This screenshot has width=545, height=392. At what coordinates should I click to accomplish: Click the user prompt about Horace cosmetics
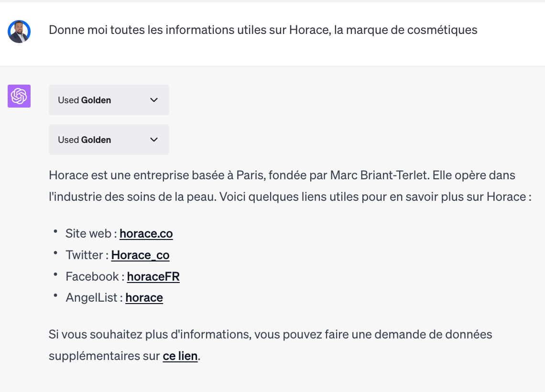click(263, 30)
